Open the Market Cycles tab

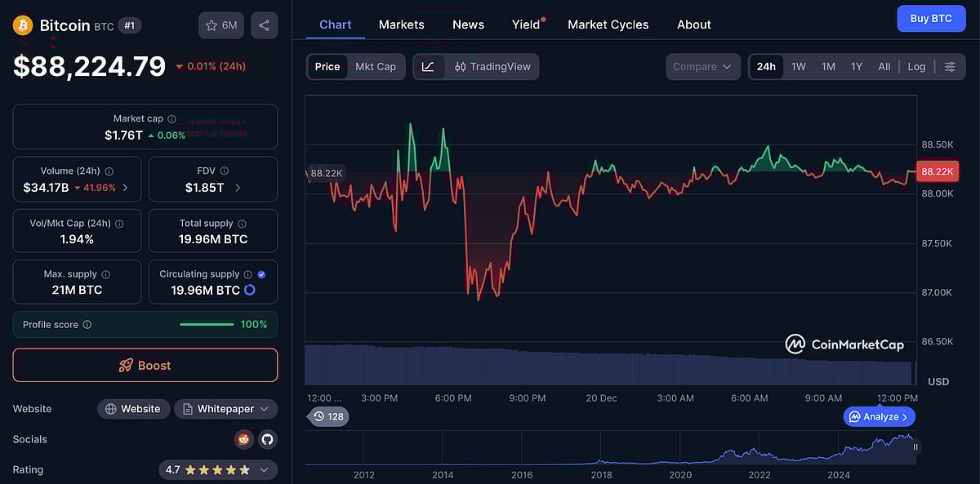coord(608,24)
